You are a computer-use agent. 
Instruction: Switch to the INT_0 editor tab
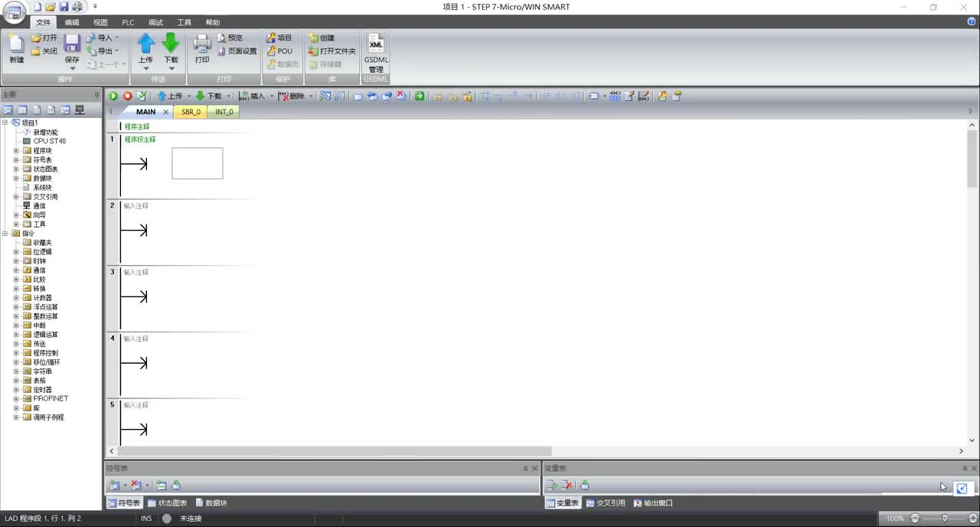click(x=224, y=112)
